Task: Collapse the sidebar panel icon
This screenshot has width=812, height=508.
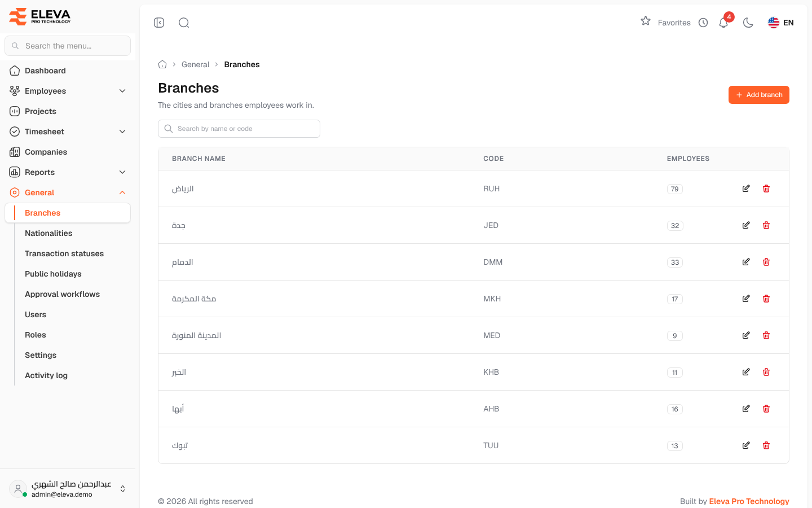Action: pyautogui.click(x=159, y=23)
